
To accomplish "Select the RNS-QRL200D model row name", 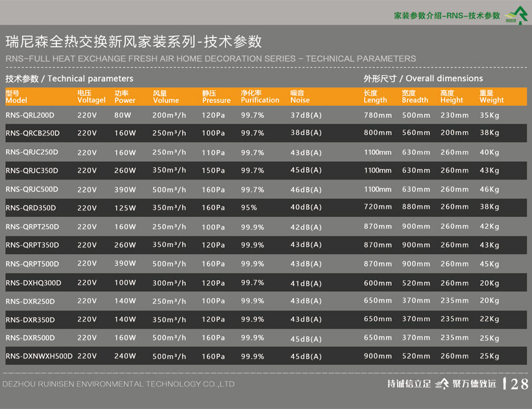I will [30, 115].
